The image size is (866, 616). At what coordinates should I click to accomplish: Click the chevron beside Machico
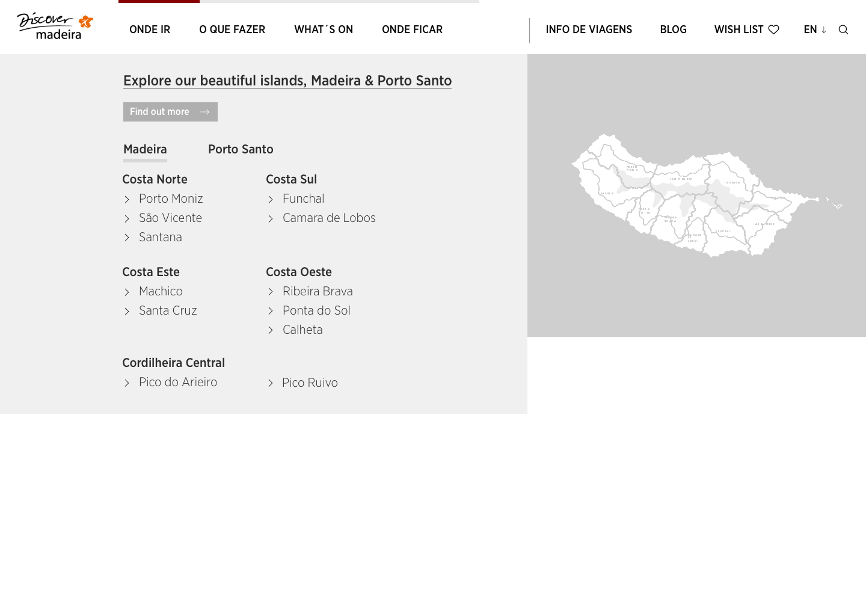(x=127, y=292)
